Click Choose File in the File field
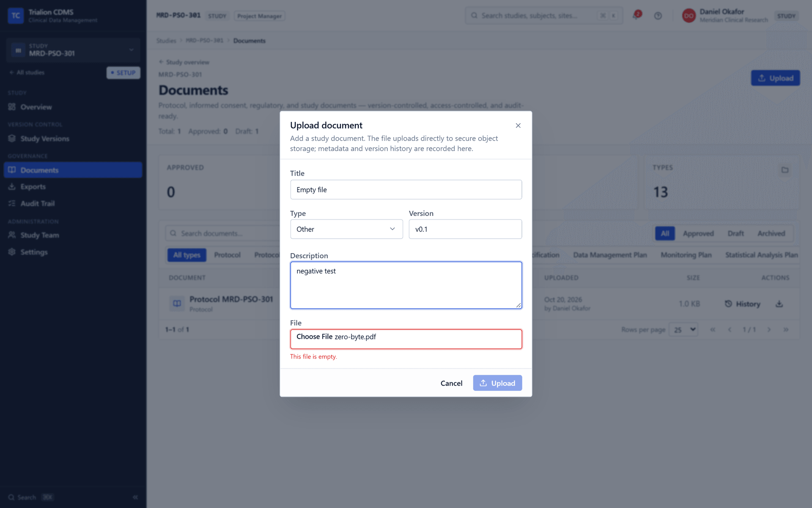This screenshot has height=508, width=812. pos(314,337)
